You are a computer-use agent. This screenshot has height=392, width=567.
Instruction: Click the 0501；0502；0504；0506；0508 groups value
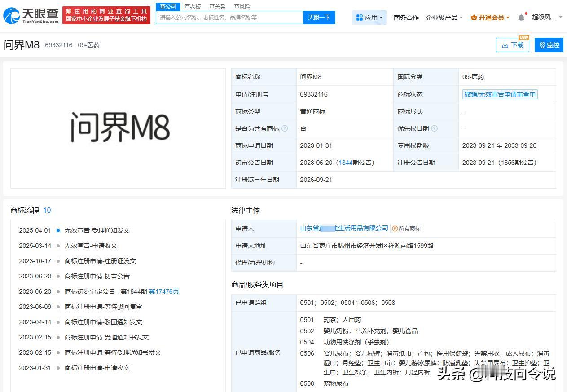(347, 303)
